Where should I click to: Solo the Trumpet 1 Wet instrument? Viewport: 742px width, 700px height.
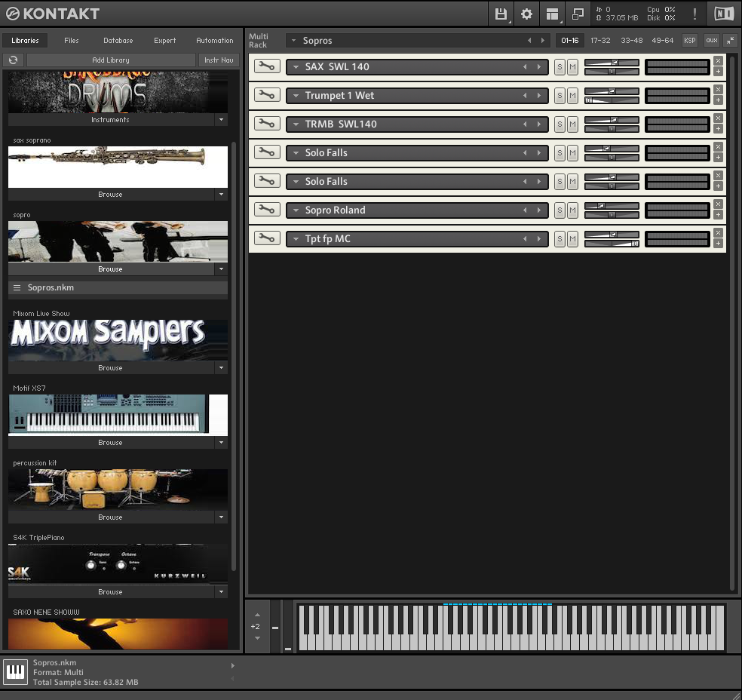pyautogui.click(x=560, y=96)
